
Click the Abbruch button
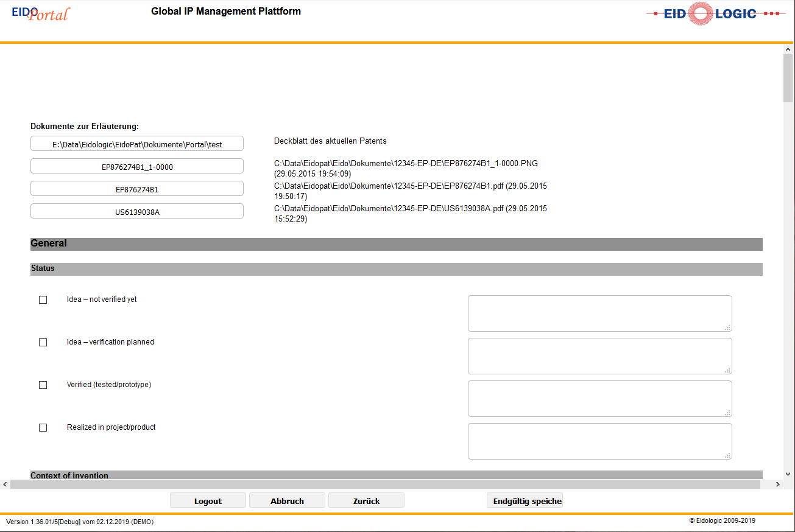coord(287,500)
